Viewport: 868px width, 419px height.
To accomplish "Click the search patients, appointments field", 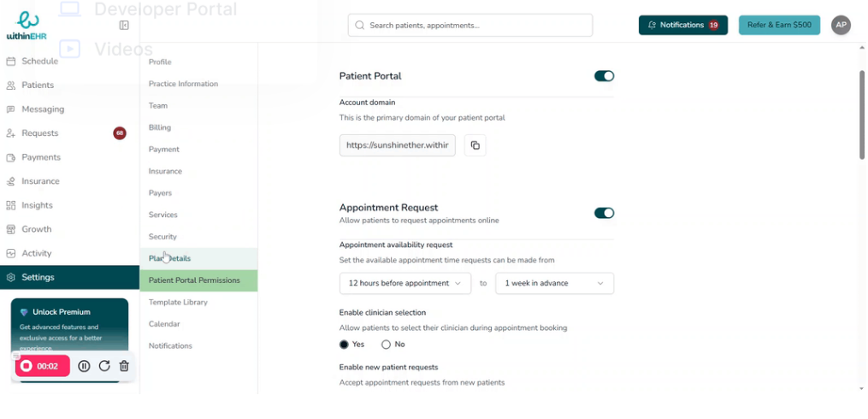I will pyautogui.click(x=470, y=26).
